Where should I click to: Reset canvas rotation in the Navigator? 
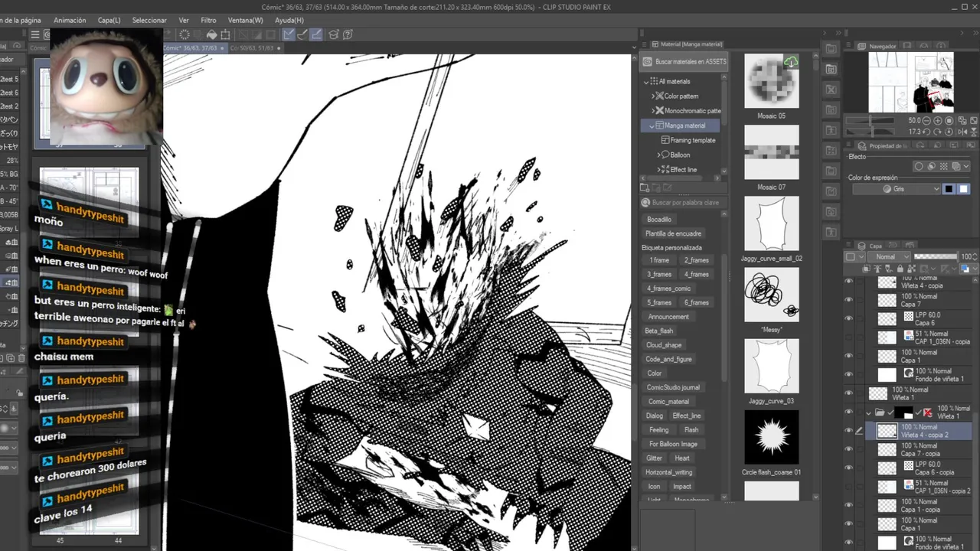949,132
